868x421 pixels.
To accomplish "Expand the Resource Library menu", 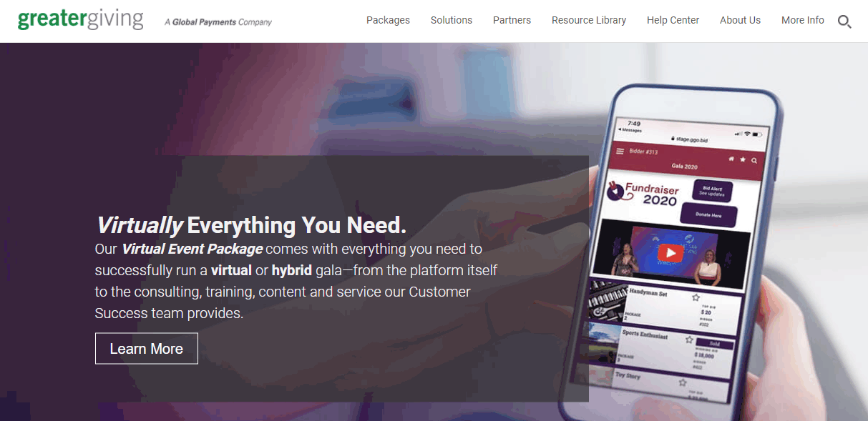I will pos(589,20).
